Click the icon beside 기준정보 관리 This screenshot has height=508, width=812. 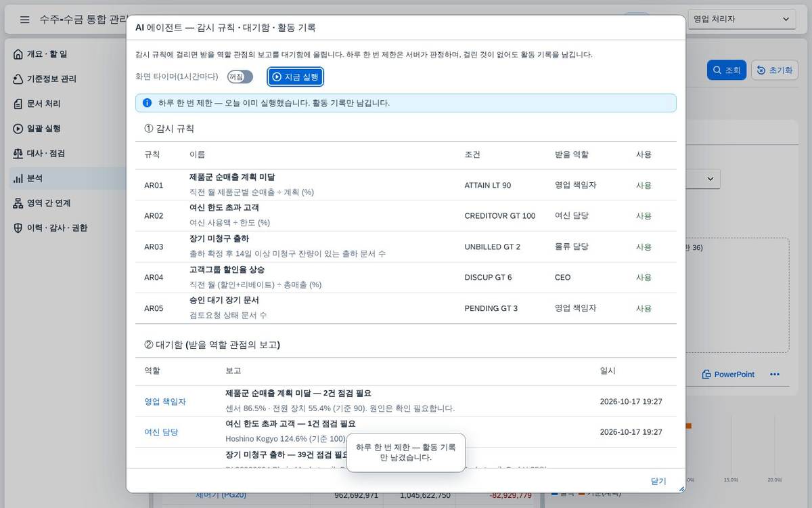coord(18,79)
